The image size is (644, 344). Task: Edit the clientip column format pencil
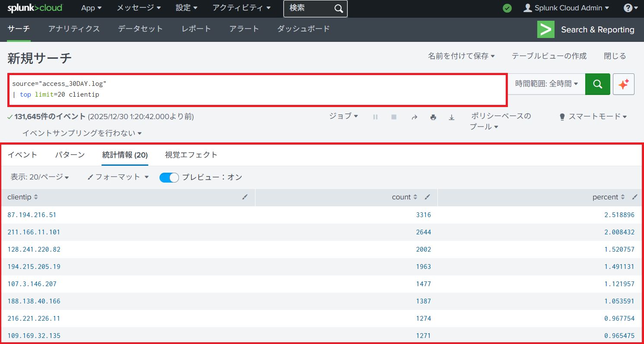(x=245, y=197)
